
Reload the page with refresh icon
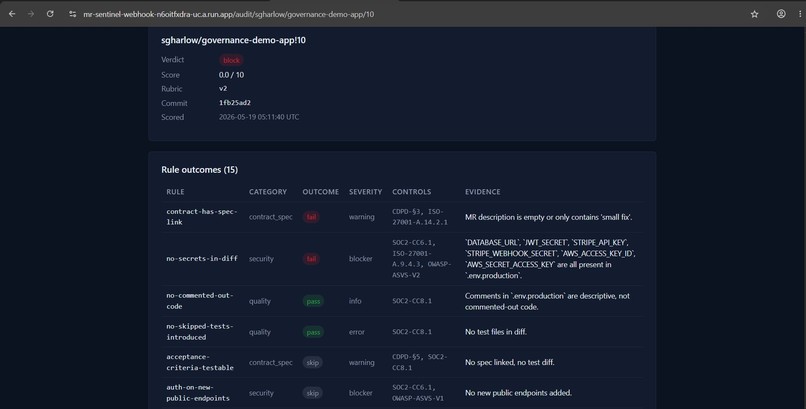[x=50, y=14]
